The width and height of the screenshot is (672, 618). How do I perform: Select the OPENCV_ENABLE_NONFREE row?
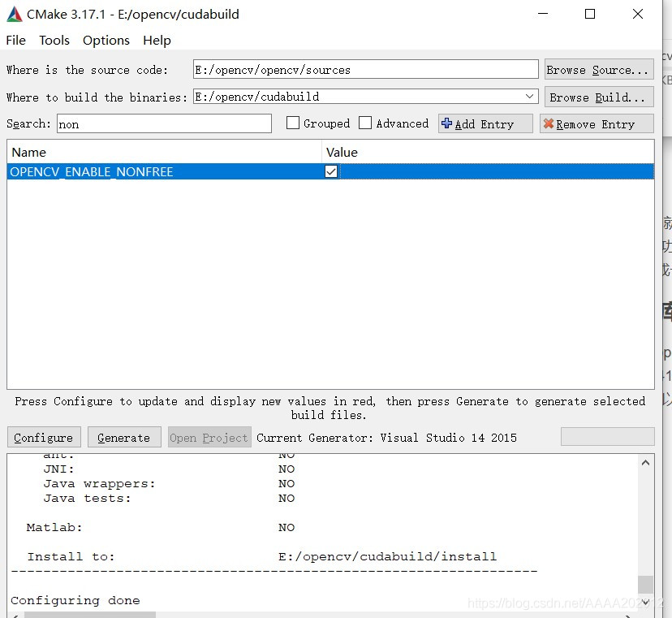tap(330, 171)
